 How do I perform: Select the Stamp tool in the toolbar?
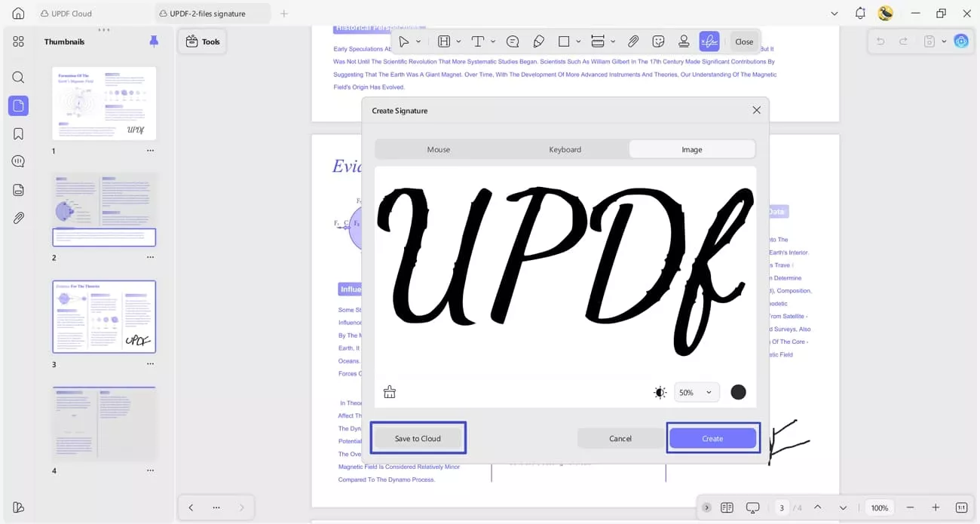(683, 41)
